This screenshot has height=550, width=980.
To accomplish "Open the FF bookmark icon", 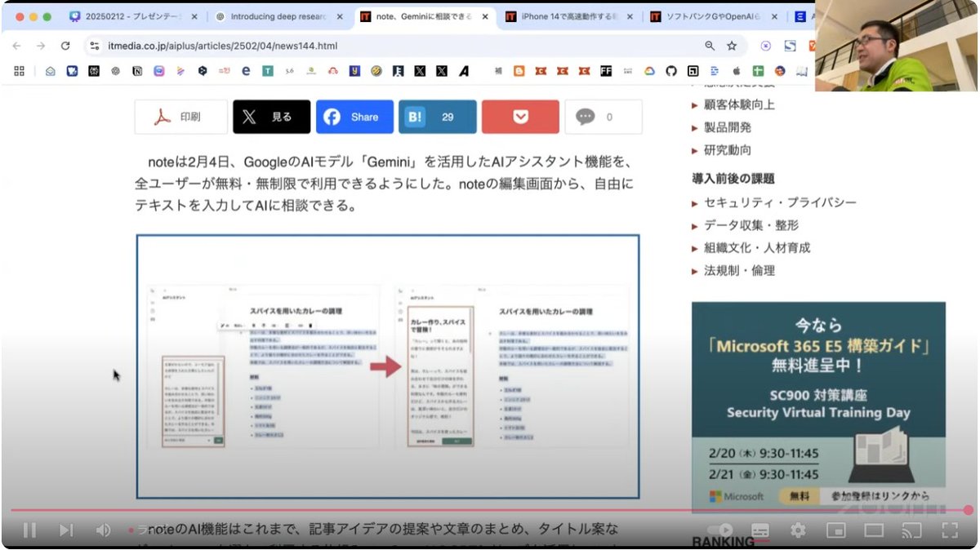I will tap(606, 71).
